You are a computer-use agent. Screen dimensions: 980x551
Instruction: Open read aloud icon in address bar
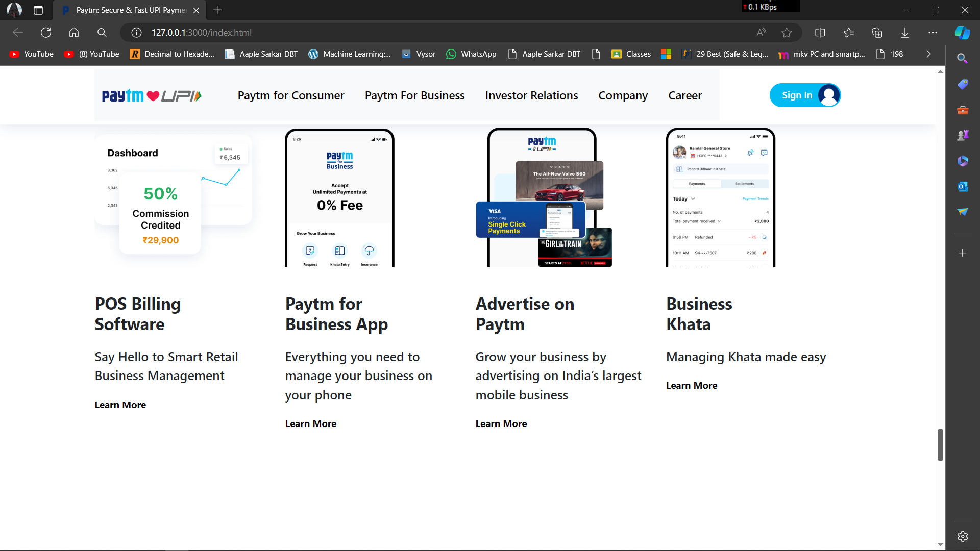pos(761,33)
